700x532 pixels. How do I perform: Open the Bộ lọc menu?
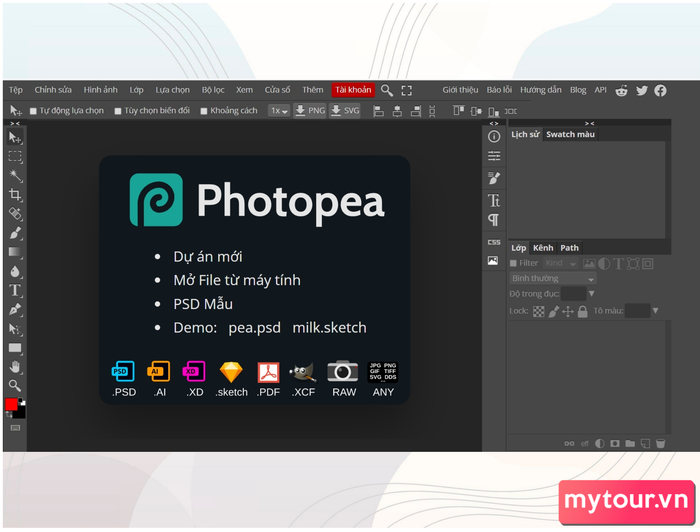(213, 90)
